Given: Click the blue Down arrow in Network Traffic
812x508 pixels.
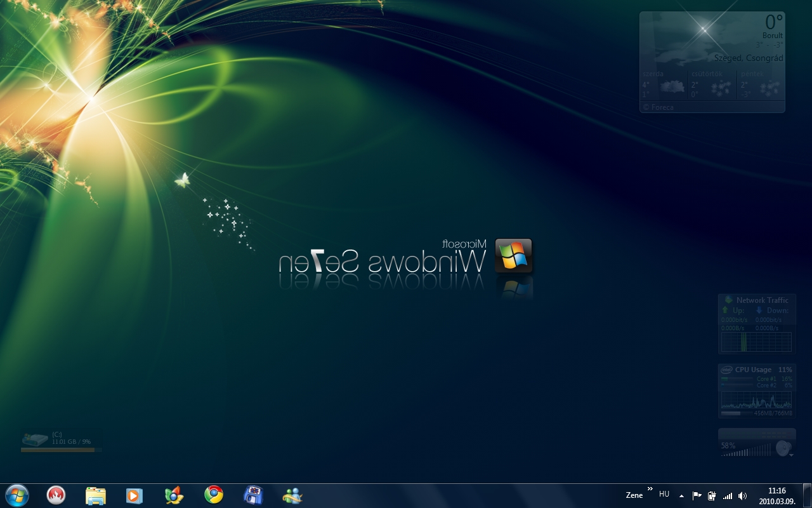Looking at the screenshot, I should (x=759, y=310).
